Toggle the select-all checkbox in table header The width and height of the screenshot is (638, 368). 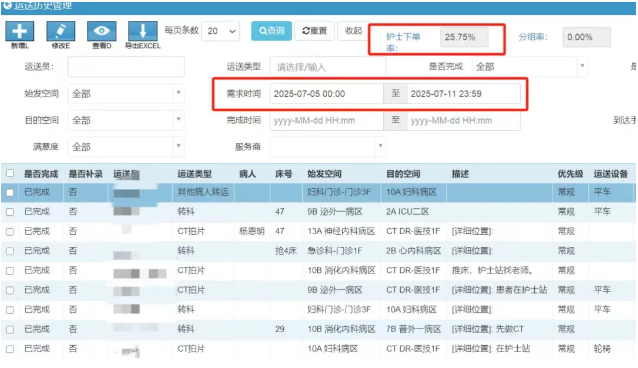pyautogui.click(x=10, y=173)
